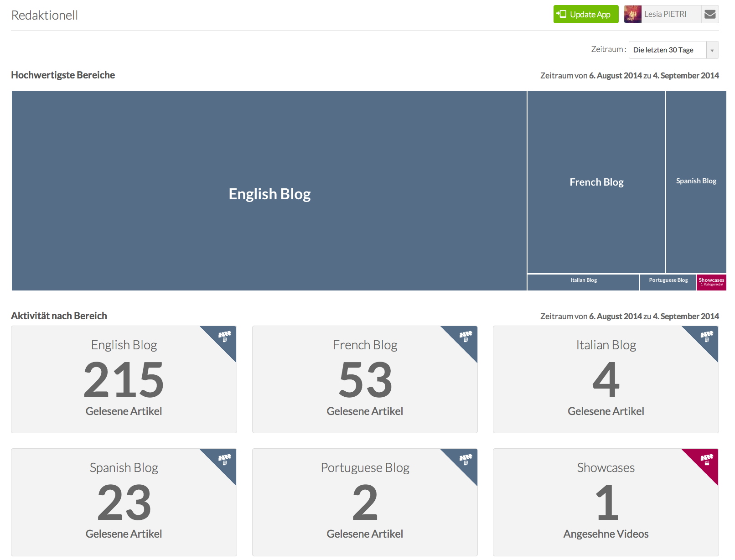Click the Spanish Blog card corner icon
The image size is (735, 560).
pos(225,459)
